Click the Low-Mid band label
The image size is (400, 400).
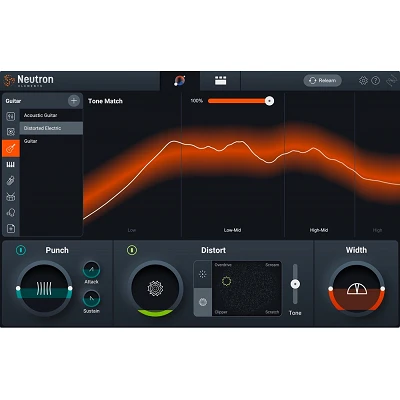click(232, 230)
